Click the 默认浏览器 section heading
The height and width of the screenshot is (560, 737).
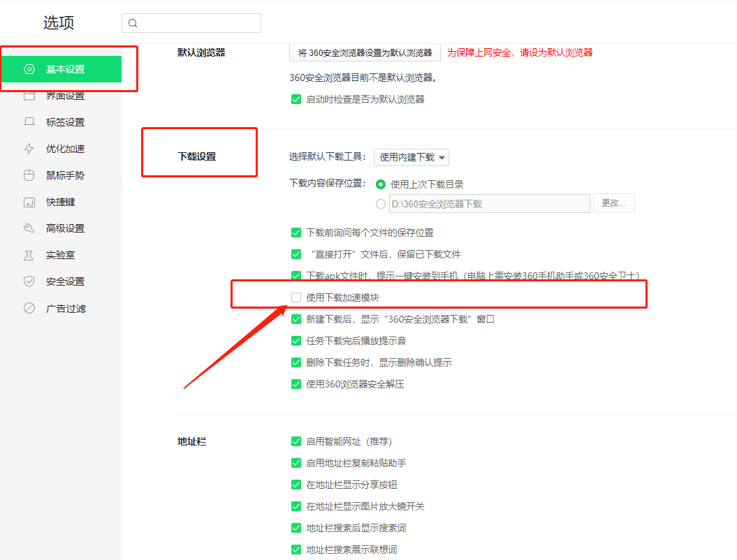tap(201, 52)
